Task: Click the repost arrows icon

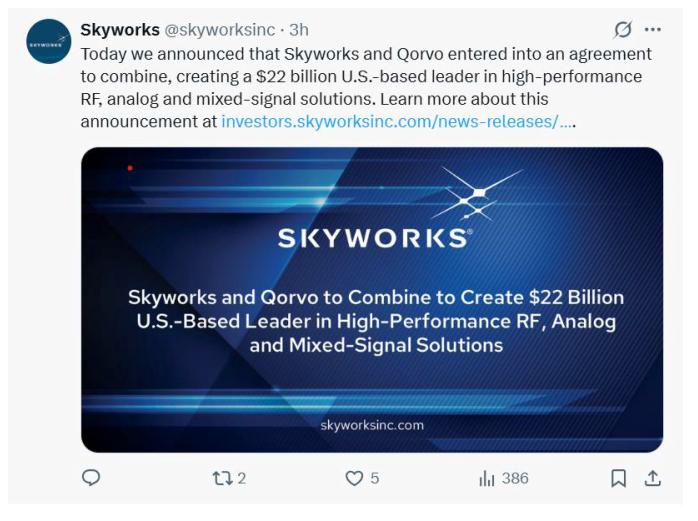Action: coord(221,478)
